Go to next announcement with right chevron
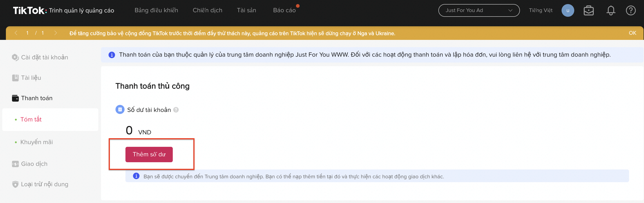The height and width of the screenshot is (203, 644). point(55,33)
